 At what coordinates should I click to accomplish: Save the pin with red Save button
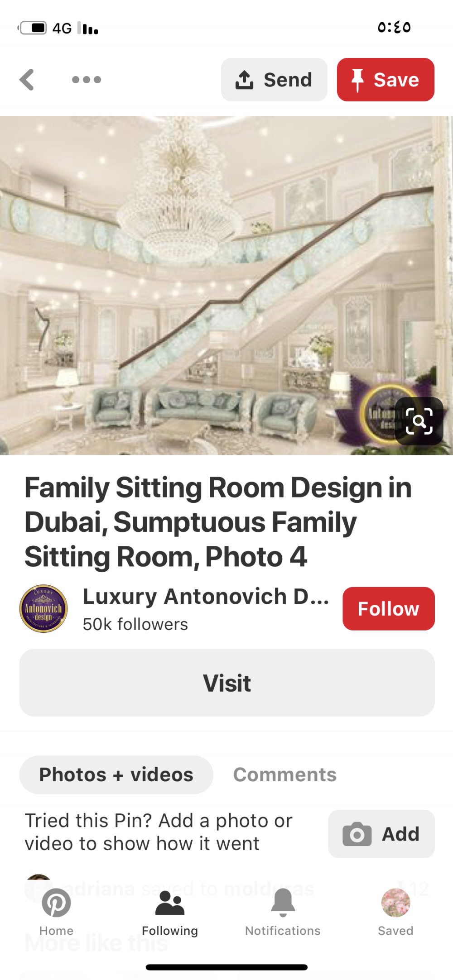pyautogui.click(x=386, y=80)
